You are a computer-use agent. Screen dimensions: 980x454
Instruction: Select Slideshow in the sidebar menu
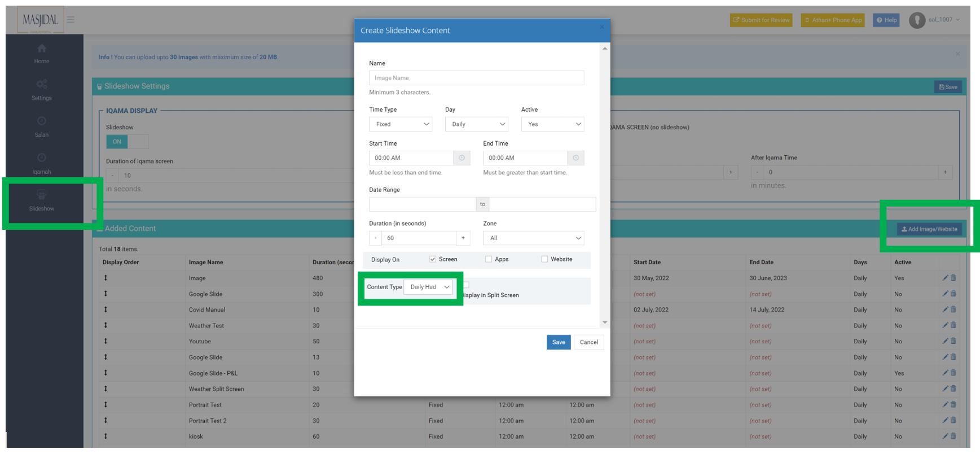(42, 200)
